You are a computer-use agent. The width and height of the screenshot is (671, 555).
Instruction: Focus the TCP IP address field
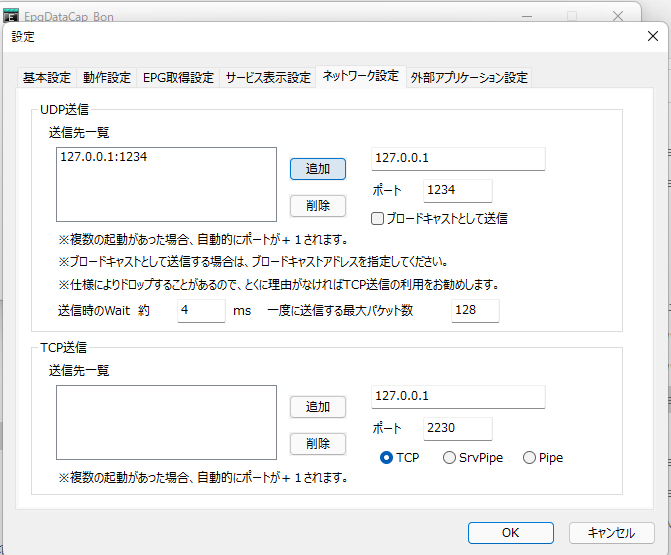click(458, 397)
